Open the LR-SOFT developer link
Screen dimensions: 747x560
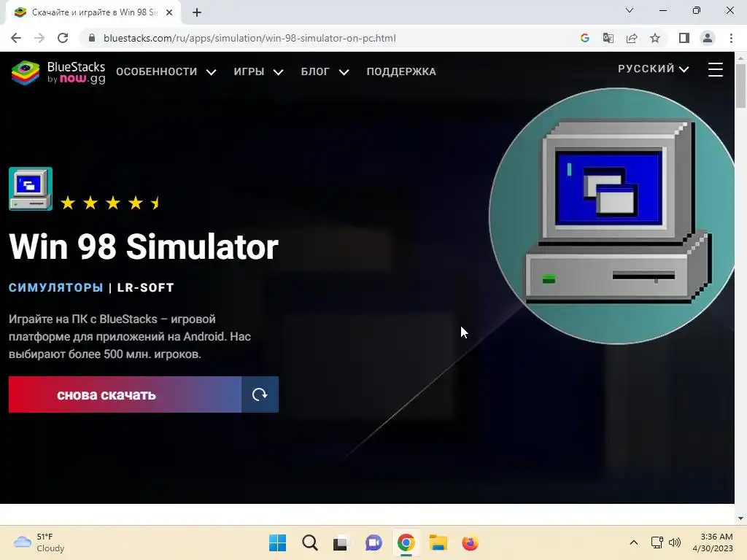point(145,287)
